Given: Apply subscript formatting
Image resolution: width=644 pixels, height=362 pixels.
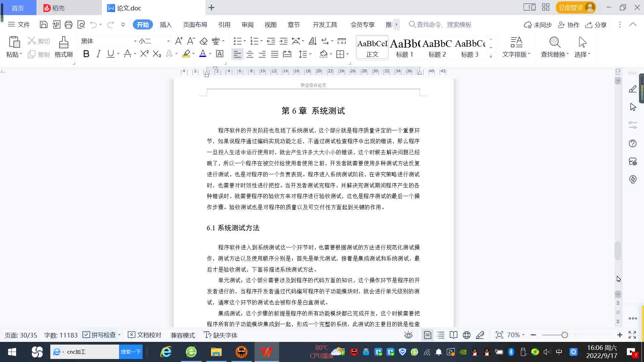Looking at the screenshot, I should coord(157,54).
